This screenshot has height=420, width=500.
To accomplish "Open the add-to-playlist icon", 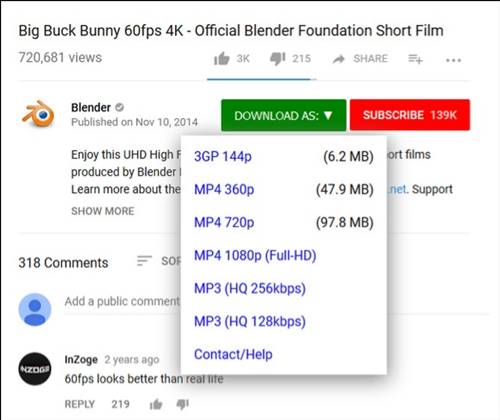I will [x=415, y=59].
